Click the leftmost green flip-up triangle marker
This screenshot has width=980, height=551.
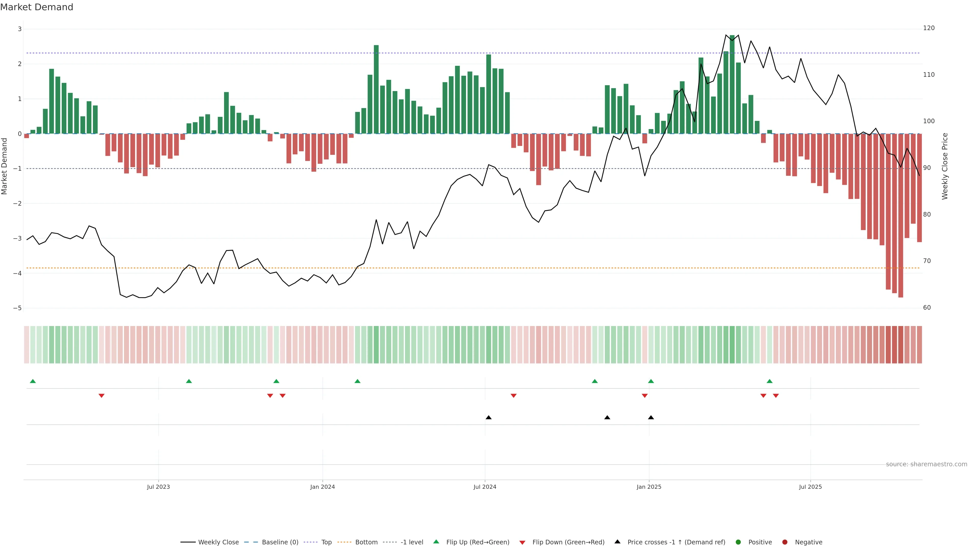point(33,381)
